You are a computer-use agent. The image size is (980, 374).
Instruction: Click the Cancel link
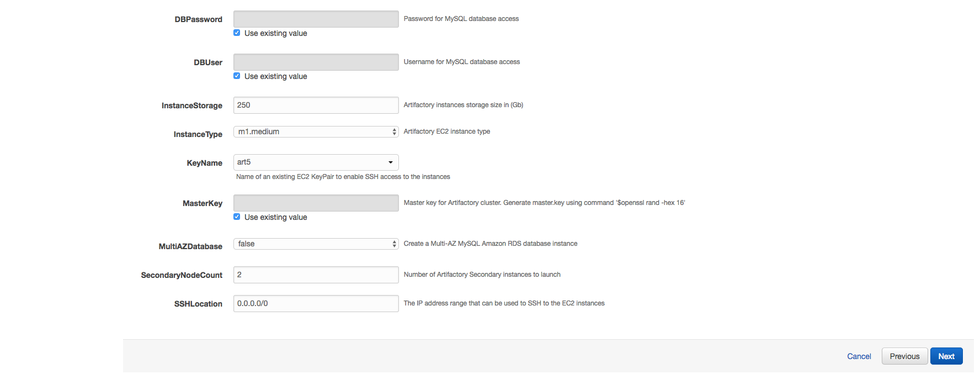click(x=859, y=356)
